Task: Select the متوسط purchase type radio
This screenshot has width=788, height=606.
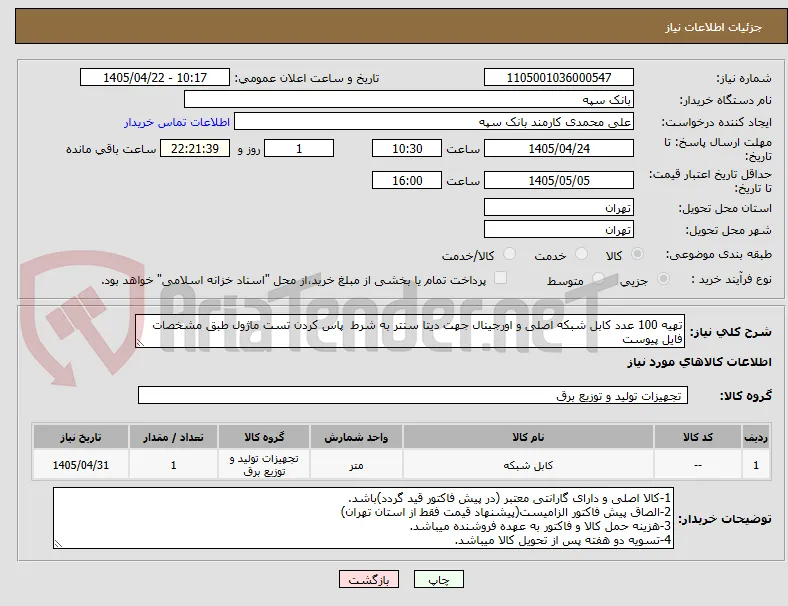Action: [x=598, y=279]
